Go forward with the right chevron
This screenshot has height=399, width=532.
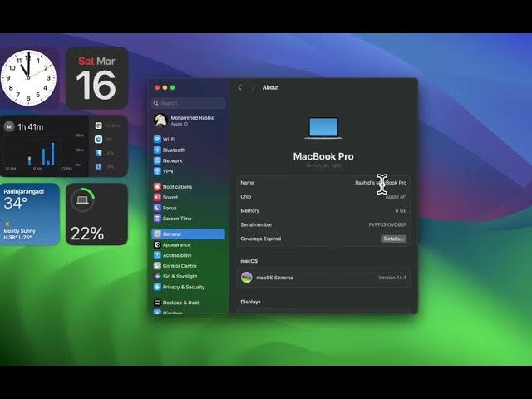(253, 87)
